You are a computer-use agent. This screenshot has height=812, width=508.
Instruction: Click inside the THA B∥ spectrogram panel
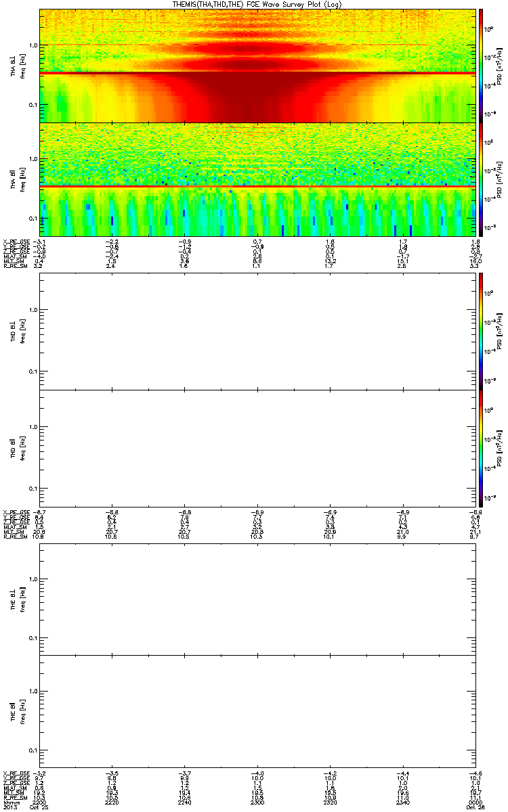coord(256,179)
